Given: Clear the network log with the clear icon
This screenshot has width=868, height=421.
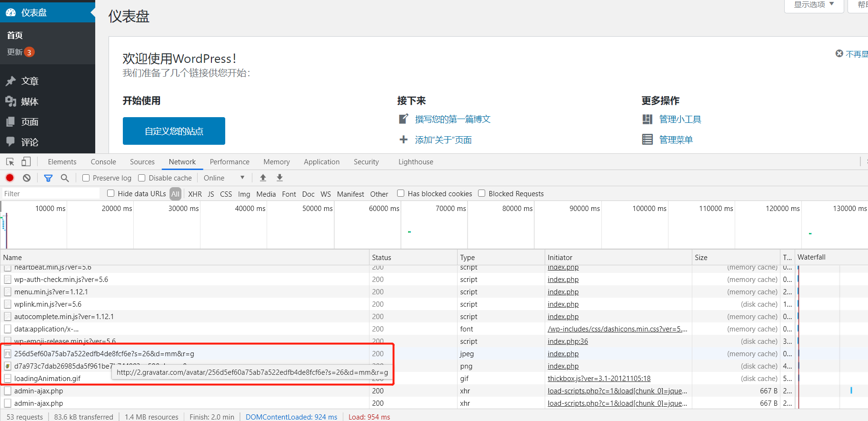Looking at the screenshot, I should click(27, 178).
